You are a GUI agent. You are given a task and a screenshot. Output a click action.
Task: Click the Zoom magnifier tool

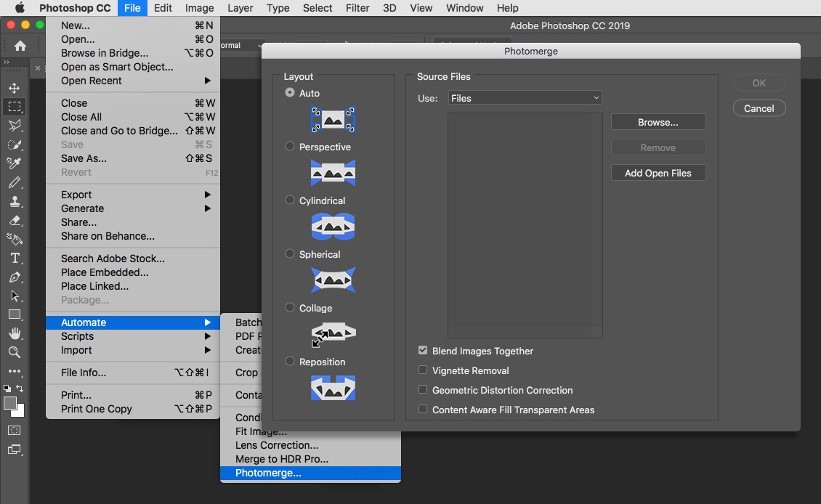coord(14,352)
